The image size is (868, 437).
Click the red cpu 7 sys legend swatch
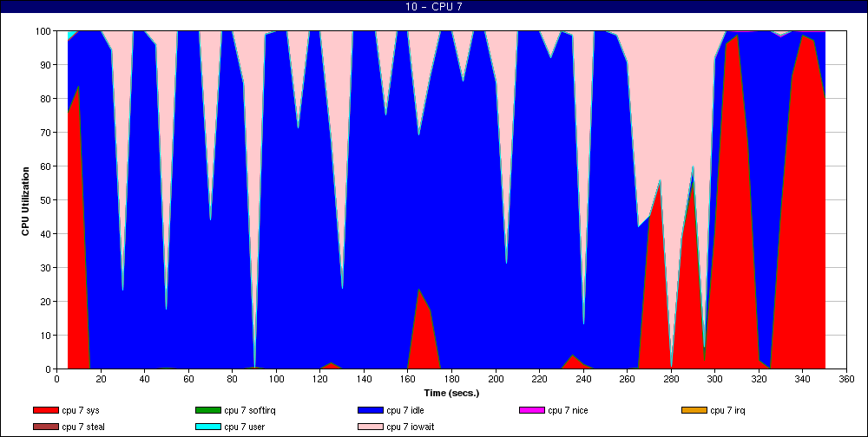pyautogui.click(x=45, y=410)
